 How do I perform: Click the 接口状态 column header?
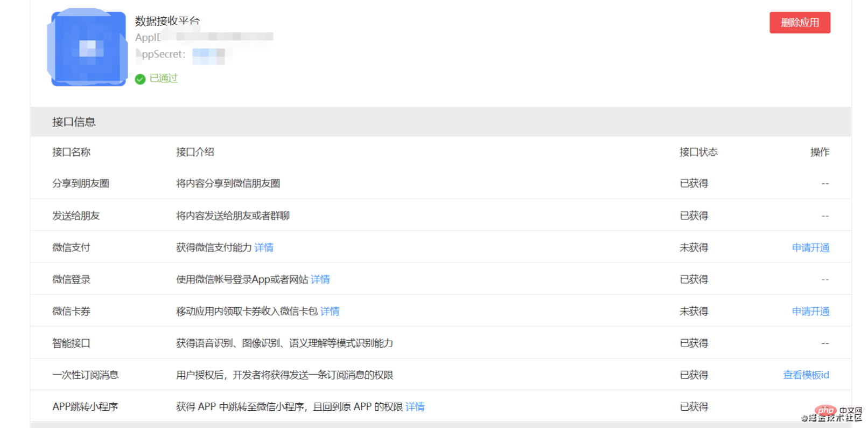[x=698, y=152]
